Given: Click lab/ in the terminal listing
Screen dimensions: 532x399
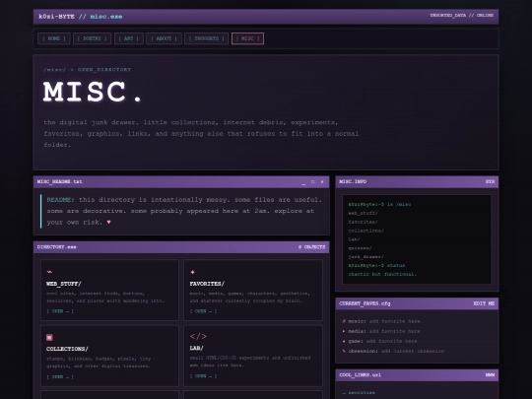Looking at the screenshot, I should tap(354, 239).
